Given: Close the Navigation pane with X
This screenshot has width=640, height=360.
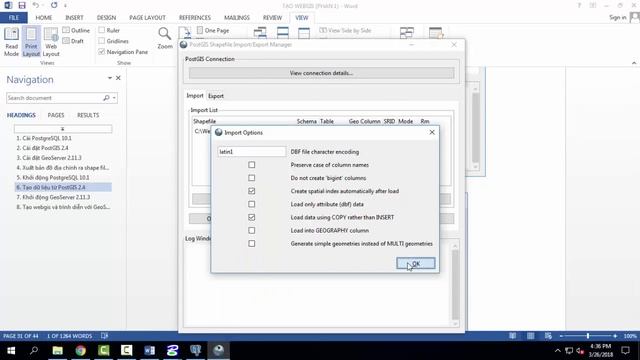Looking at the screenshot, I should point(118,78).
